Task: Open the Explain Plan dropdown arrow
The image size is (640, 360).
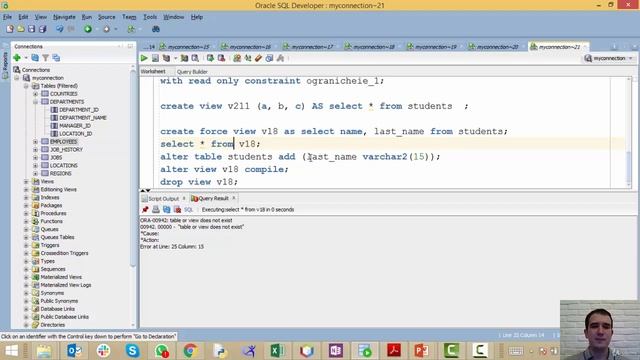Action: (176, 58)
